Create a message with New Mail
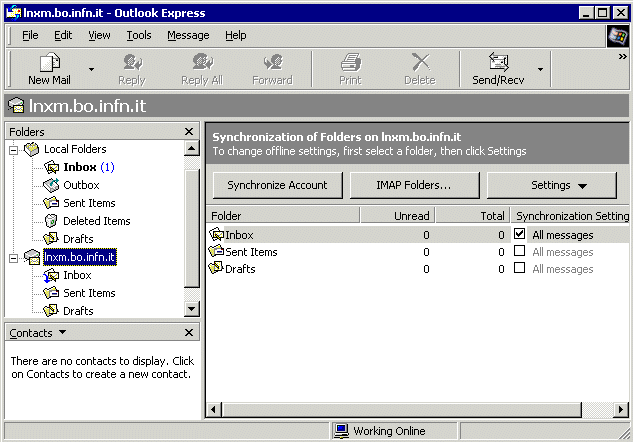Screen dimensions: 633x442 click(x=49, y=69)
